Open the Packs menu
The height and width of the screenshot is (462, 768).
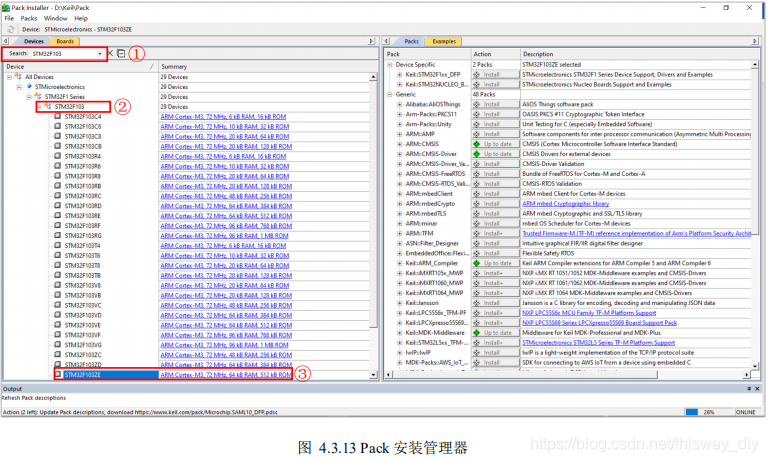(x=29, y=18)
